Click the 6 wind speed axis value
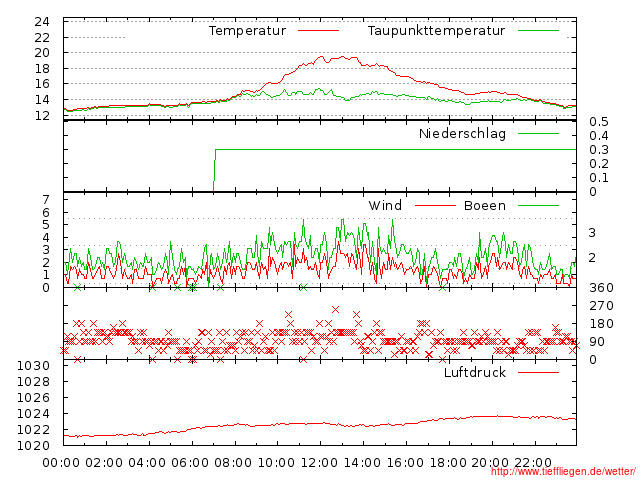 point(46,212)
